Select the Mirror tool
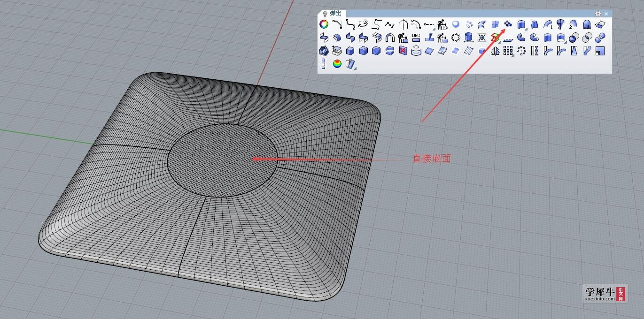The image size is (644, 319). [495, 51]
